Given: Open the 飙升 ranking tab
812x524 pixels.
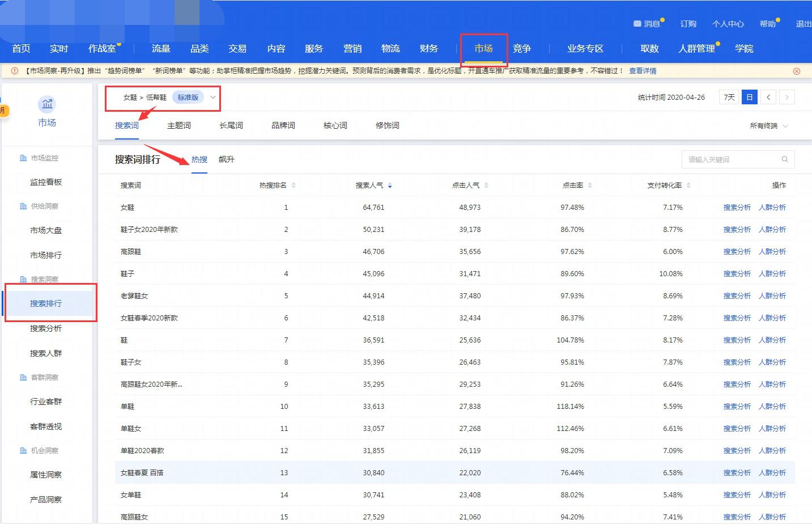Looking at the screenshot, I should [x=226, y=159].
